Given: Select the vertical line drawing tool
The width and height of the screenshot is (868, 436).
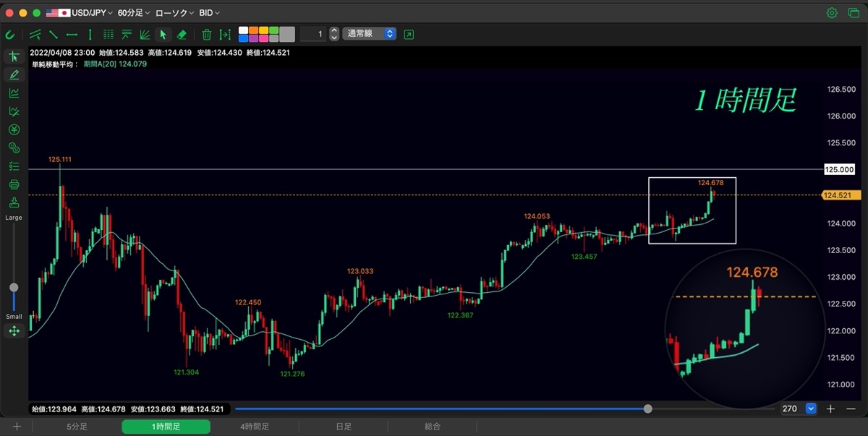Looking at the screenshot, I should (90, 34).
